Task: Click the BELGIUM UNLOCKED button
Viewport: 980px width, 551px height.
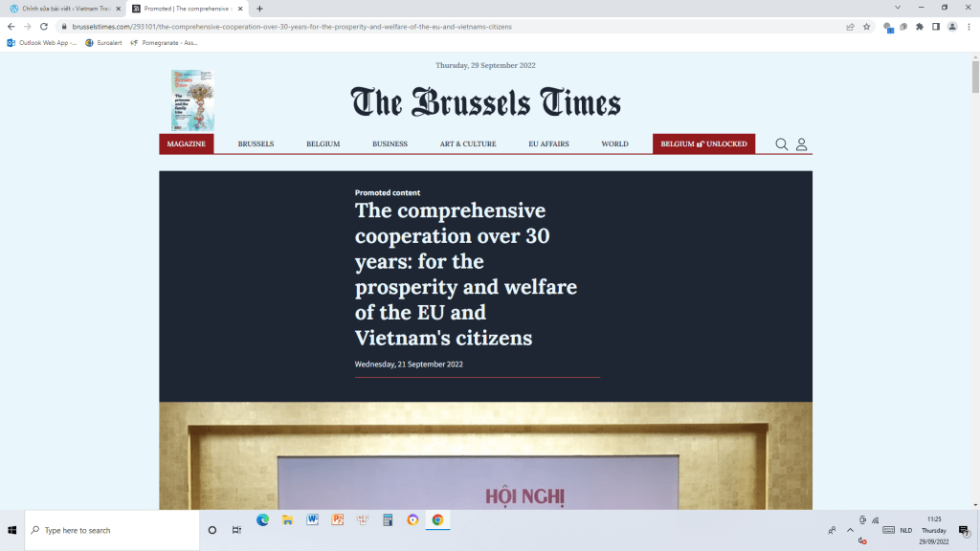Action: (x=703, y=144)
